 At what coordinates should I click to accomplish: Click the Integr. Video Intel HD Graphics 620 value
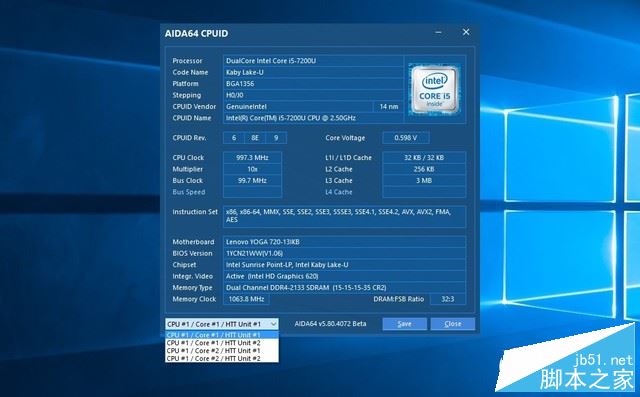(344, 276)
